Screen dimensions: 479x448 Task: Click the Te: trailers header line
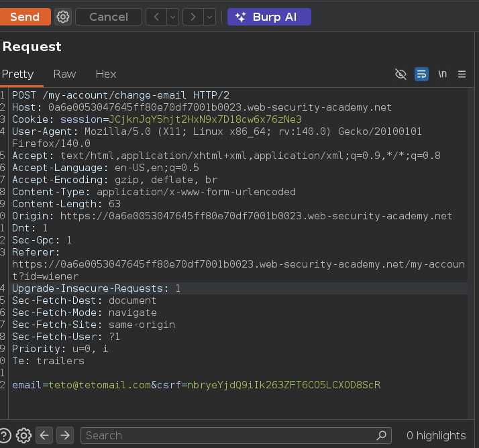coord(48,361)
